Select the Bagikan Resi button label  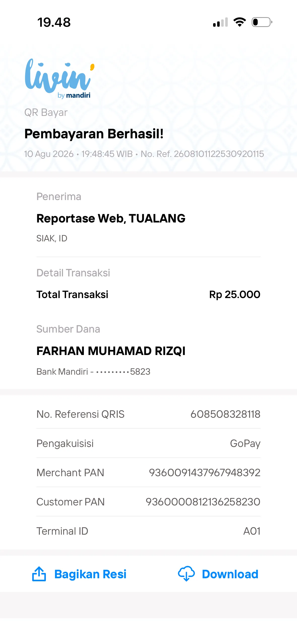90,574
